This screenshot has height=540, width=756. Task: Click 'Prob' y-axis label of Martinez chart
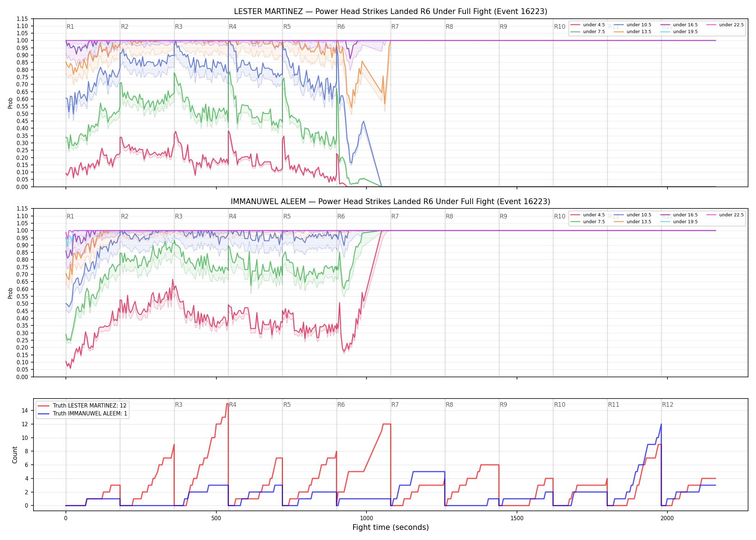(10, 103)
